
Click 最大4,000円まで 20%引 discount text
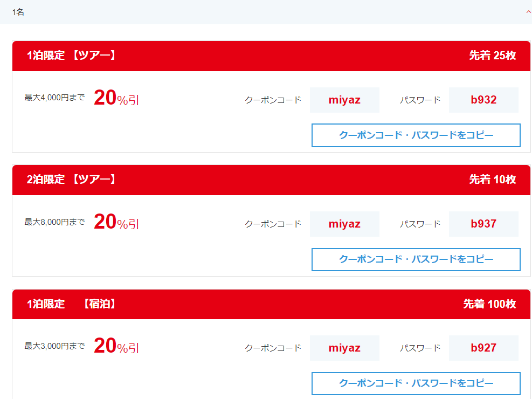coord(82,98)
